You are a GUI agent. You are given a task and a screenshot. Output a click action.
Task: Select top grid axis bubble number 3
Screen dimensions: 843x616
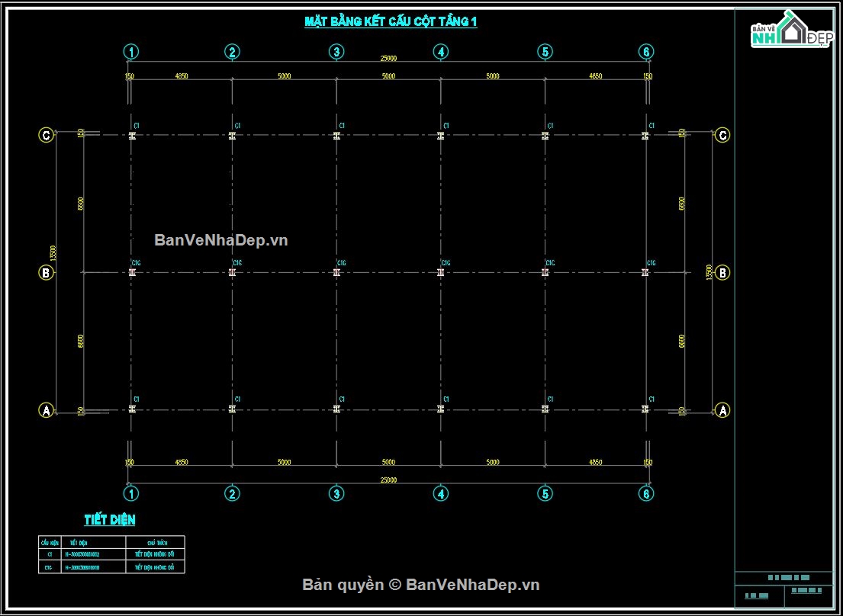tap(336, 52)
